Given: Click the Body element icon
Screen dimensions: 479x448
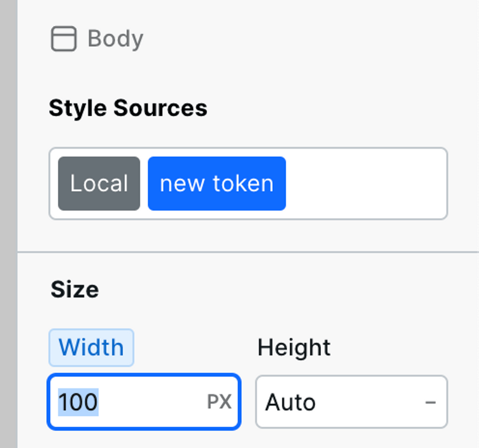Looking at the screenshot, I should (64, 39).
